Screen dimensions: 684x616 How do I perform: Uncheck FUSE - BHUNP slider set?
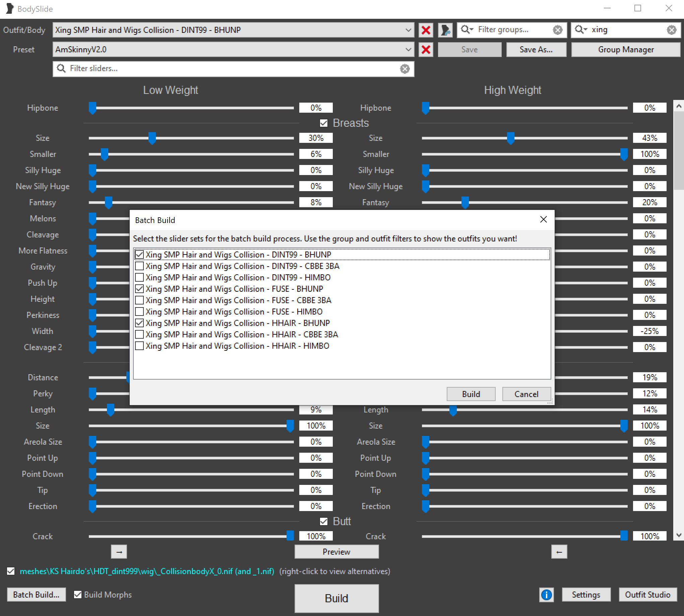(x=139, y=289)
